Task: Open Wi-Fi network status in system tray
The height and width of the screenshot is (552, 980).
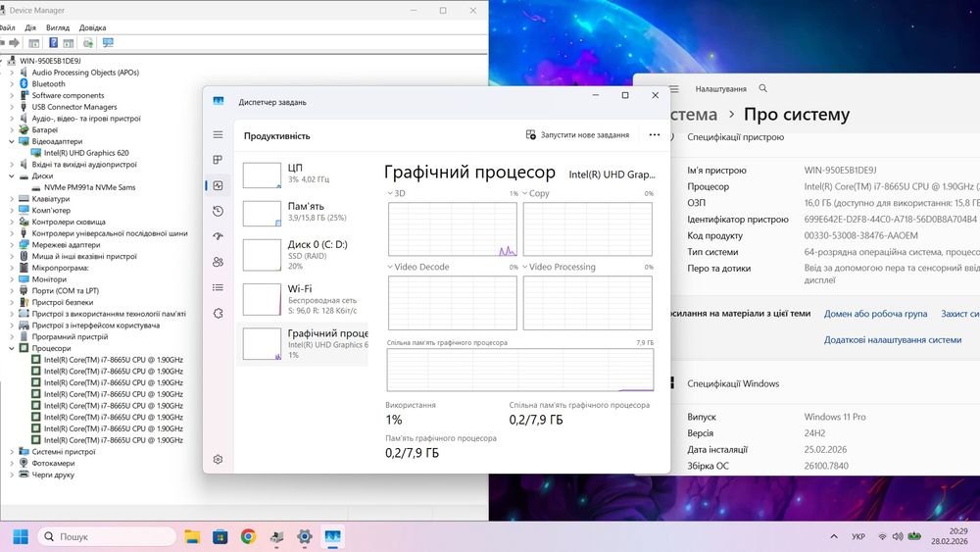Action: point(883,536)
